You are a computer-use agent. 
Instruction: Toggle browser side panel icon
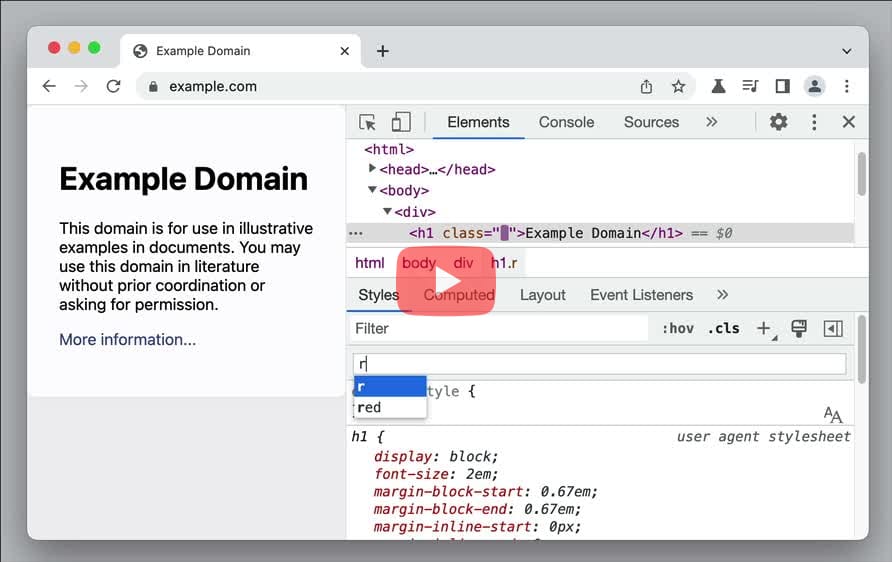click(x=782, y=86)
